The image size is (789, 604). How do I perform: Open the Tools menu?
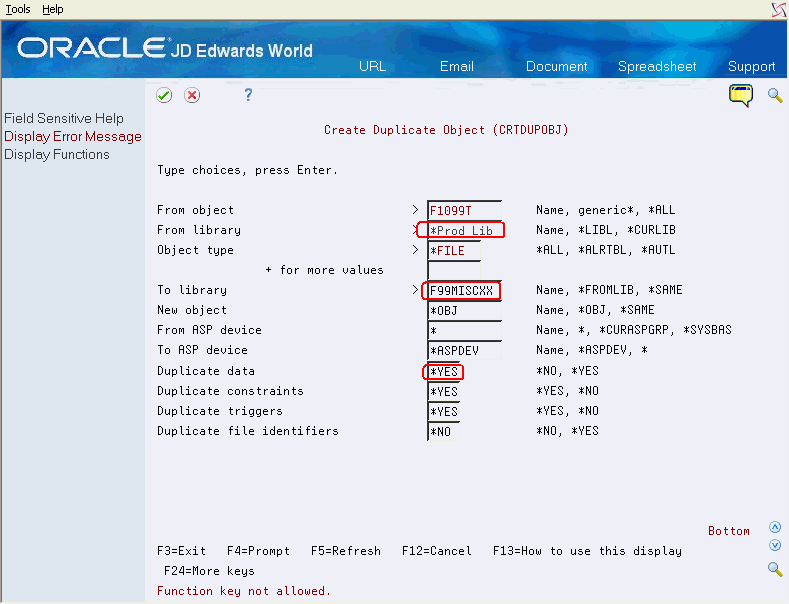(18, 9)
